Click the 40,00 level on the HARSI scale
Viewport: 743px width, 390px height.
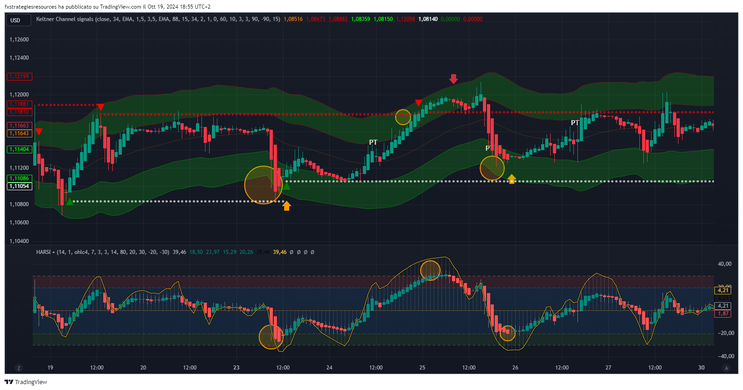pos(725,264)
